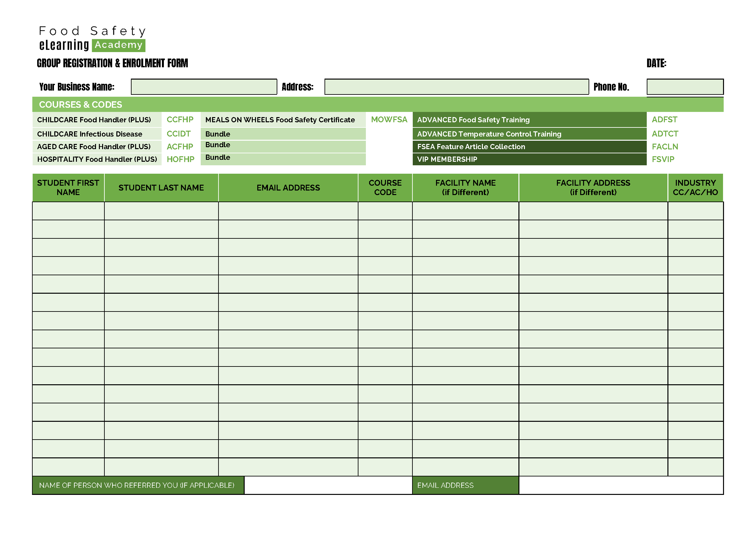Click the DATE: label
Image resolution: width=756 pixels, height=535 pixels.
click(656, 63)
